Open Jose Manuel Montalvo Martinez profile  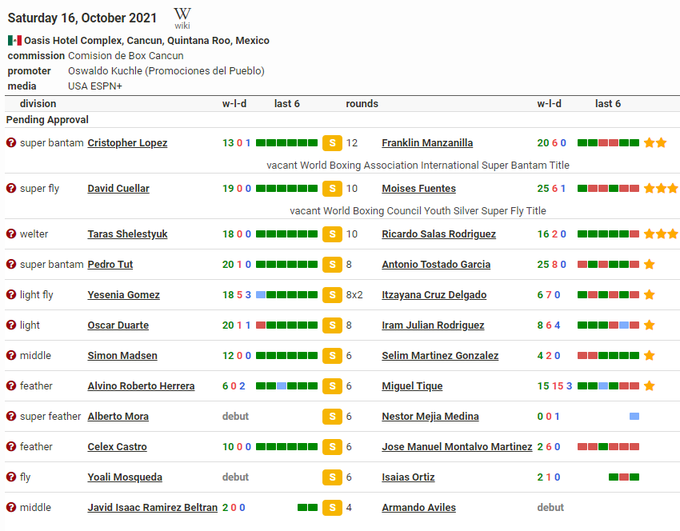[456, 447]
